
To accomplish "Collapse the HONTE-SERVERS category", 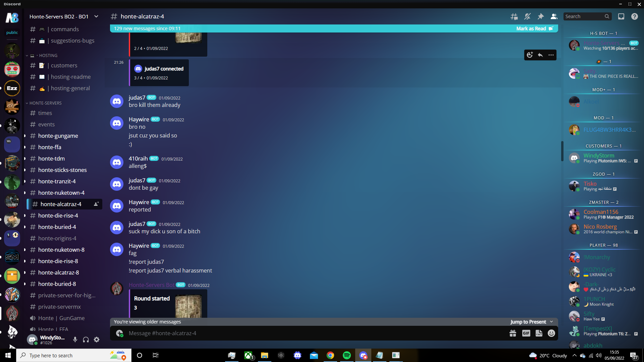I will 44,103.
